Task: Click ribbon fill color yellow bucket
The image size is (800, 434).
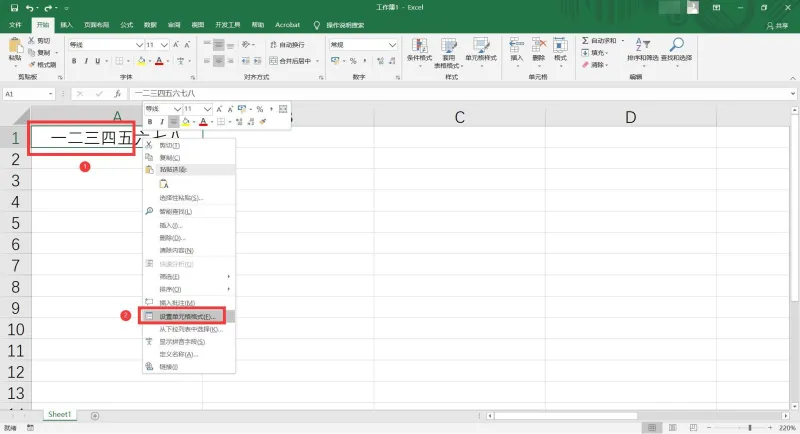Action: pos(141,61)
